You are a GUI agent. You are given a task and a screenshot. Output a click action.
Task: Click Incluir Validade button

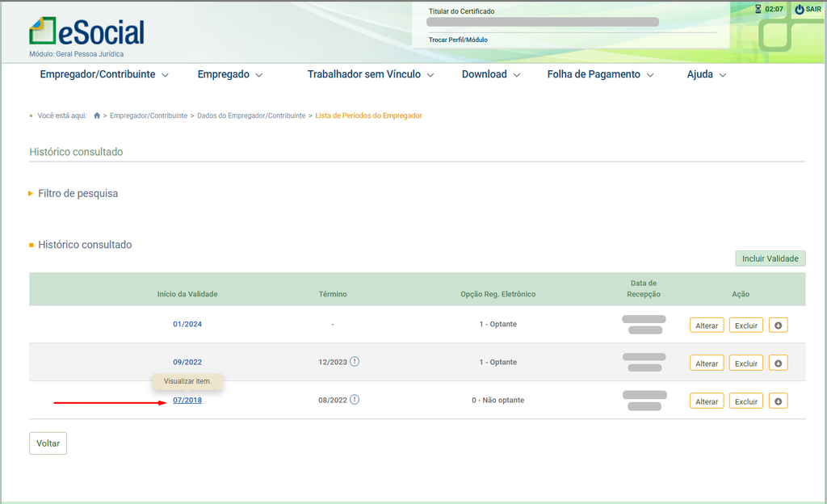[770, 258]
